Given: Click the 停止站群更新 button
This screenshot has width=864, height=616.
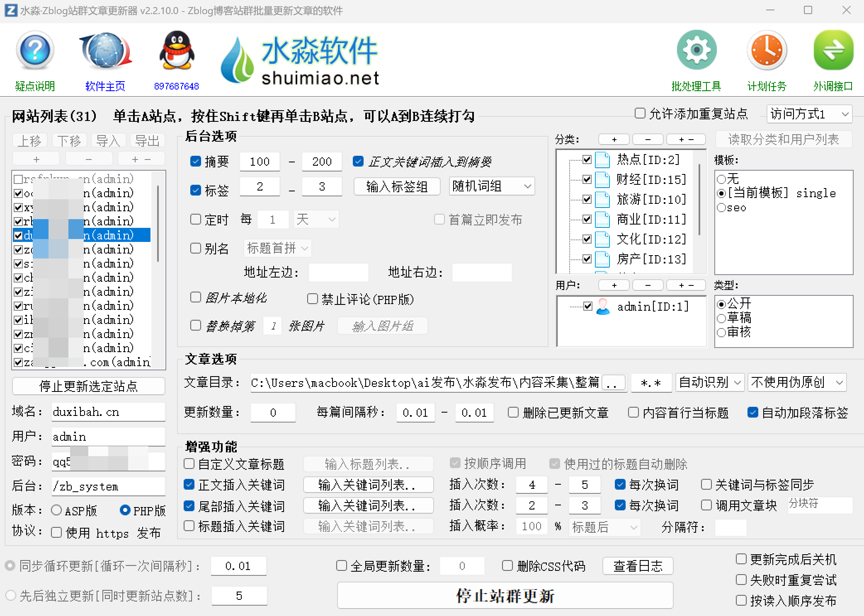Looking at the screenshot, I should [x=505, y=596].
